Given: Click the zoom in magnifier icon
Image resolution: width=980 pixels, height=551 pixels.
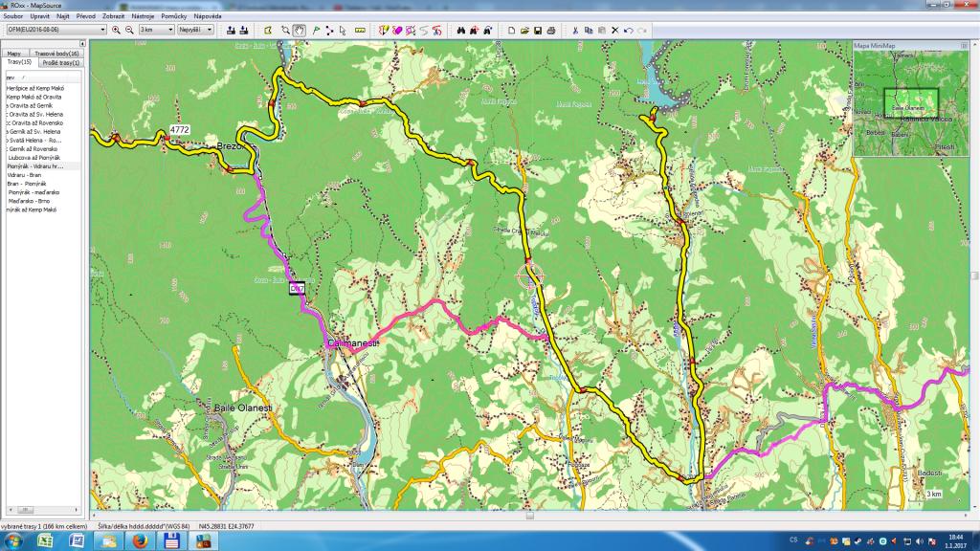Looking at the screenshot, I should click(117, 30).
